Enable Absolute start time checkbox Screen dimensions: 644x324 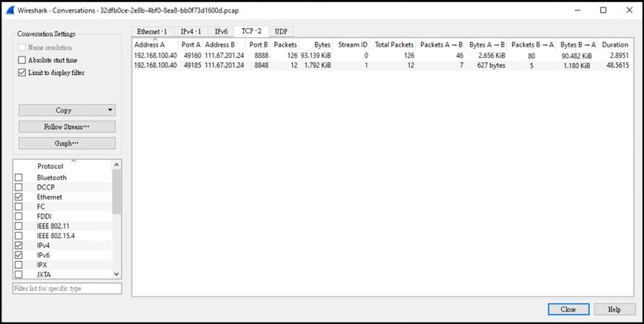pyautogui.click(x=21, y=60)
